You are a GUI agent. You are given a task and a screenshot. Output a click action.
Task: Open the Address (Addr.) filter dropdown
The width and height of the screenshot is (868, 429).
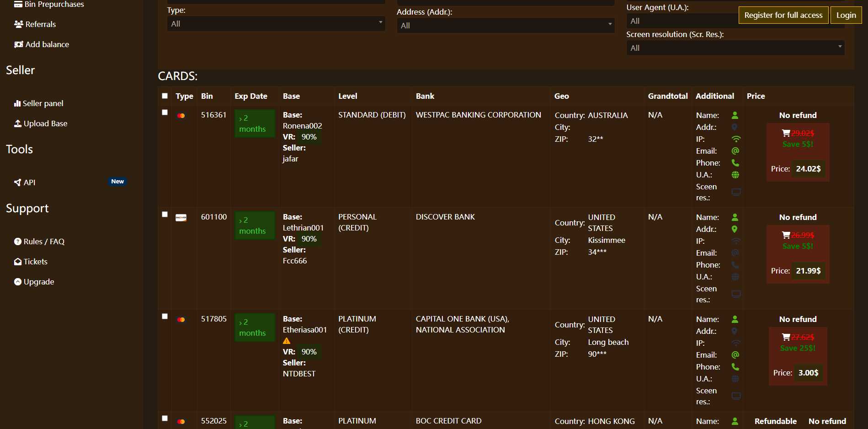506,26
